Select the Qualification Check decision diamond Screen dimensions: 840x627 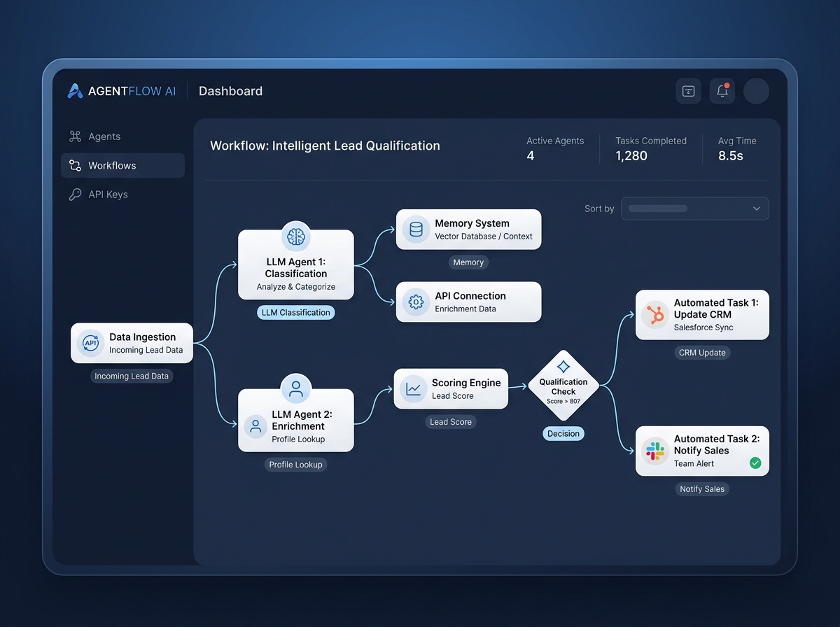[x=563, y=386]
